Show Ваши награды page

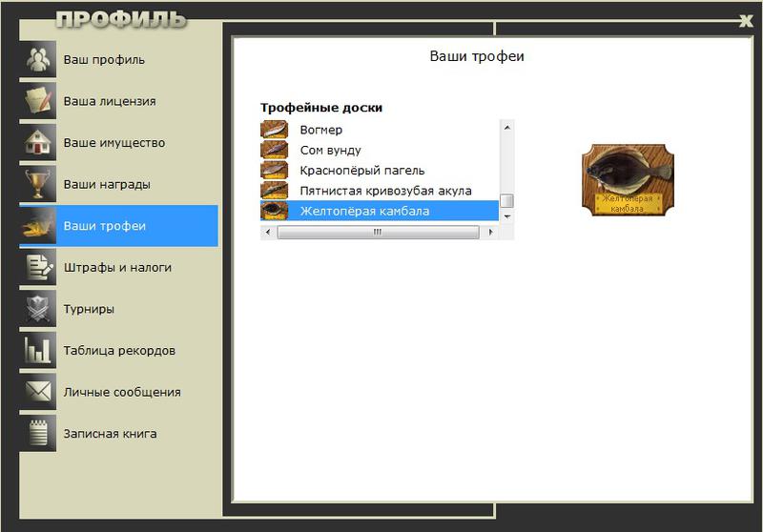pos(118,184)
